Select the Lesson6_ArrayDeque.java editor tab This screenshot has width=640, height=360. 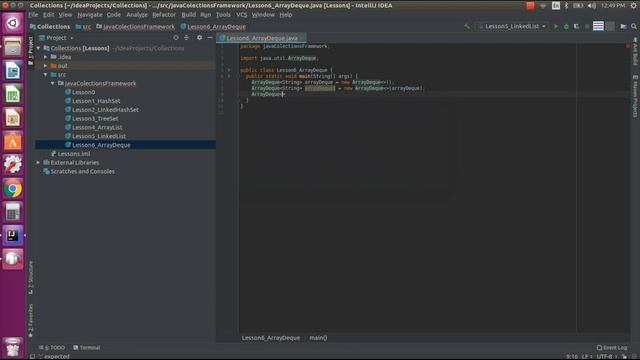[x=262, y=38]
